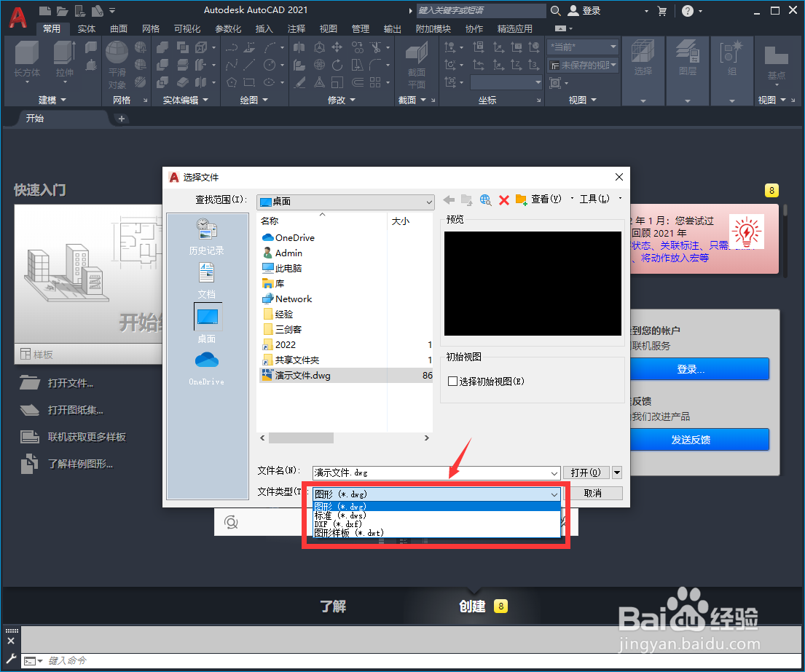Screen dimensions: 805x672
Task: Tick the Select Initial View checkbox
Action: (x=453, y=382)
